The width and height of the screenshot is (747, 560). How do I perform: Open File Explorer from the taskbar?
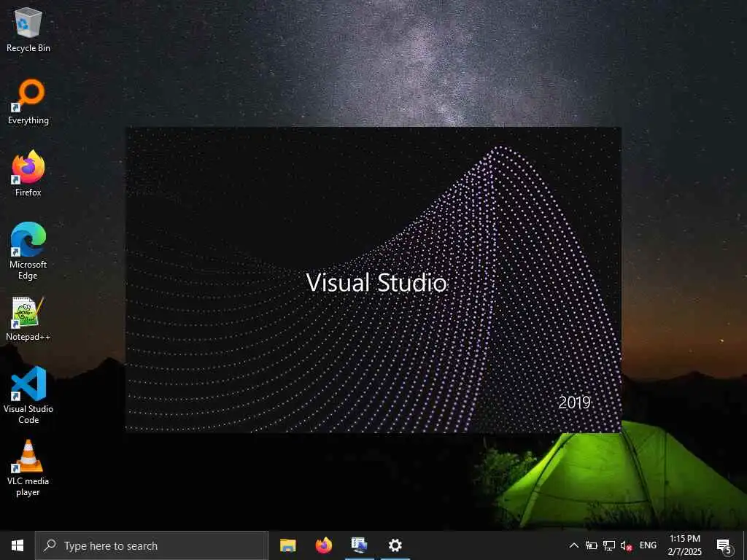point(287,545)
